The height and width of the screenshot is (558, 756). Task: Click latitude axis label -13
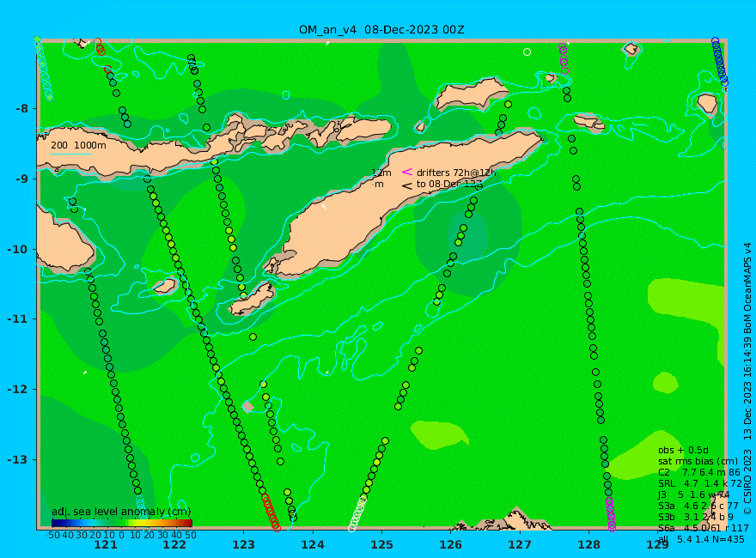[18, 459]
